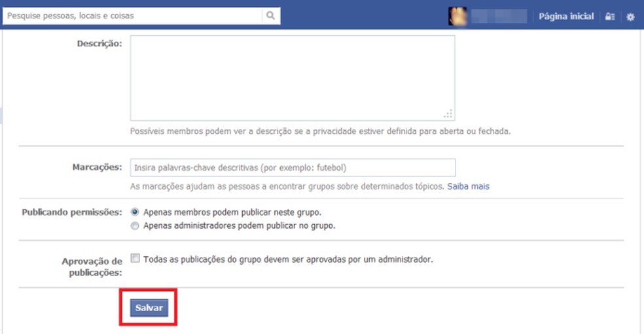Viewport: 644px width, 334px height.
Task: Click the blurred profile name in header
Action: 499,16
